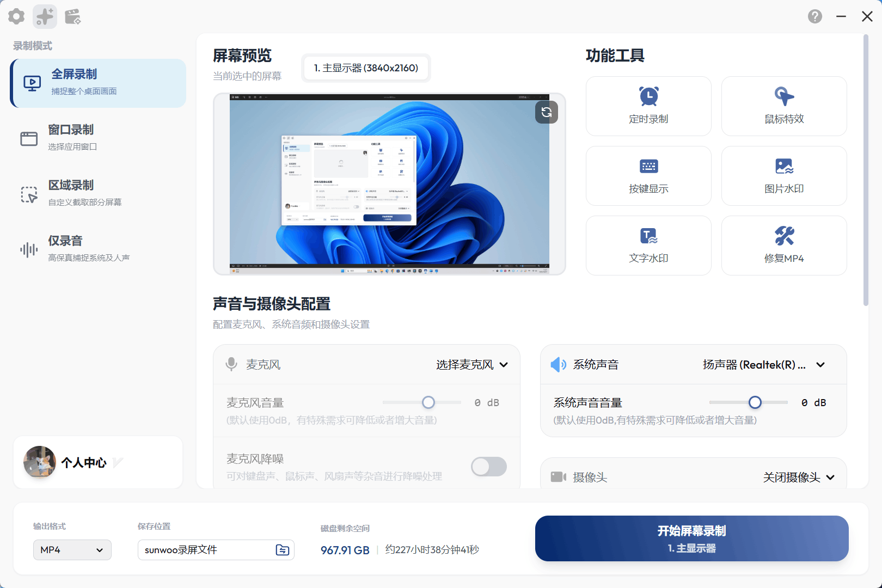
Task: Open the MP4 output format dropdown
Action: coord(72,550)
